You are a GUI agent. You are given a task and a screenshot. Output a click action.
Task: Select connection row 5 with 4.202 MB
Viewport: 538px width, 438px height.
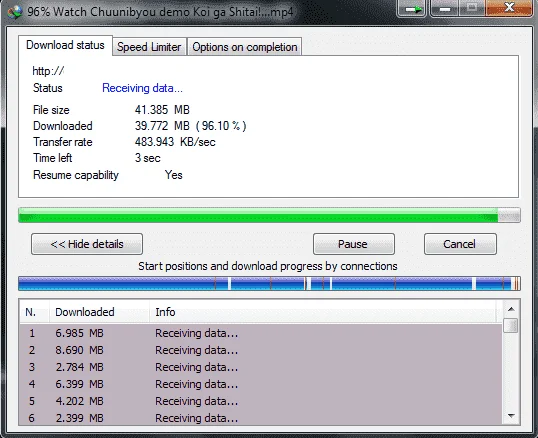[261, 401]
